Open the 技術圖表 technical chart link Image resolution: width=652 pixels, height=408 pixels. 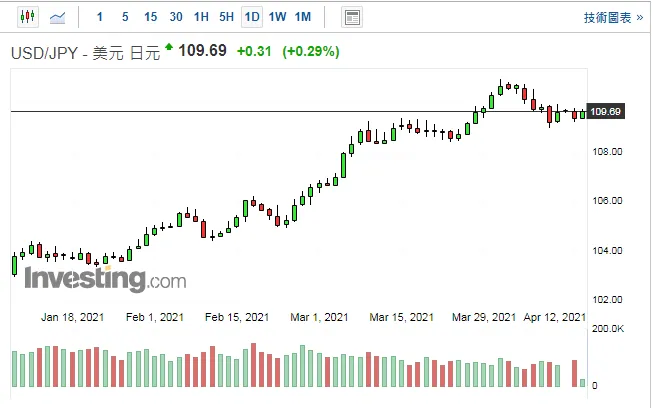pyautogui.click(x=613, y=17)
